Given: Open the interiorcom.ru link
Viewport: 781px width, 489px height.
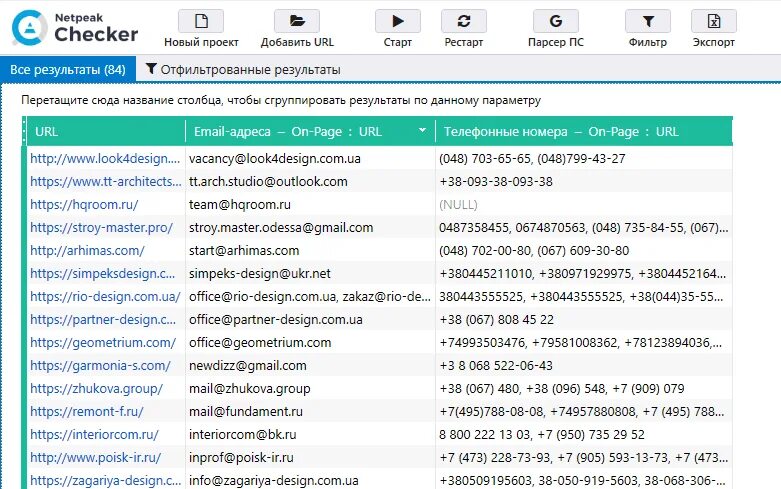Looking at the screenshot, I should tap(94, 434).
